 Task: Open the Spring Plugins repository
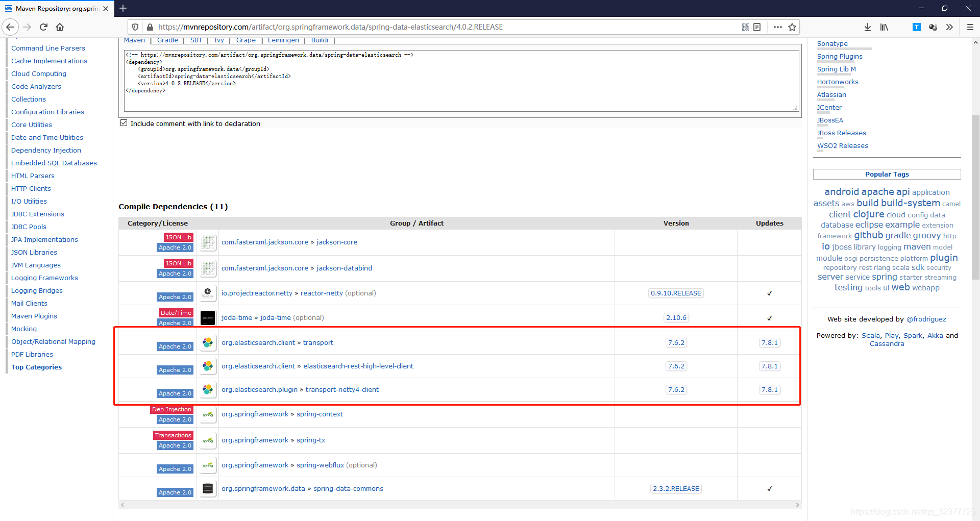click(x=840, y=56)
